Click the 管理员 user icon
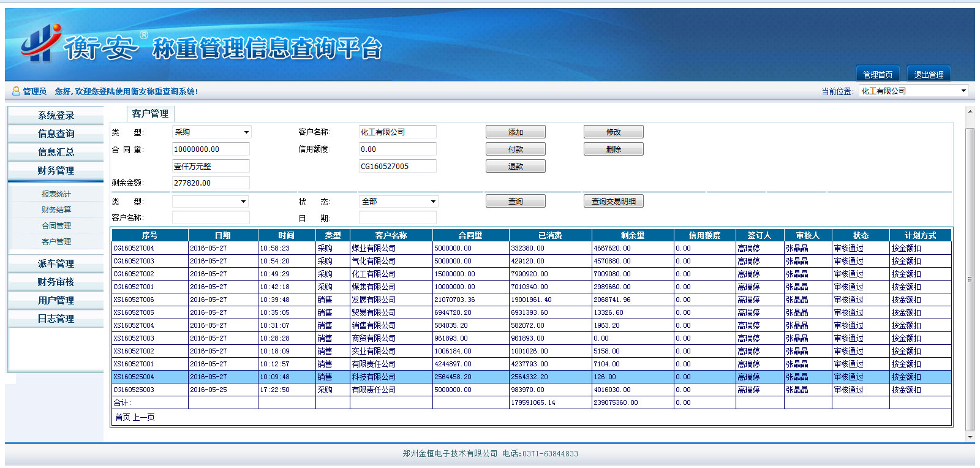The height and width of the screenshot is (468, 980). (x=16, y=91)
